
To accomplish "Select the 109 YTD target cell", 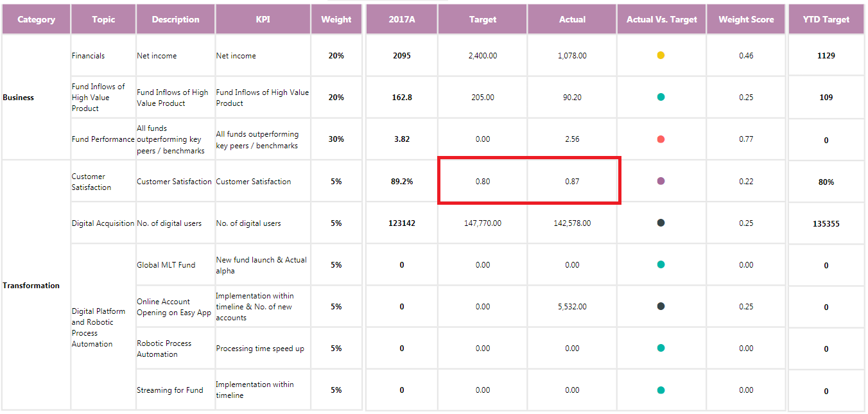I will coord(826,98).
